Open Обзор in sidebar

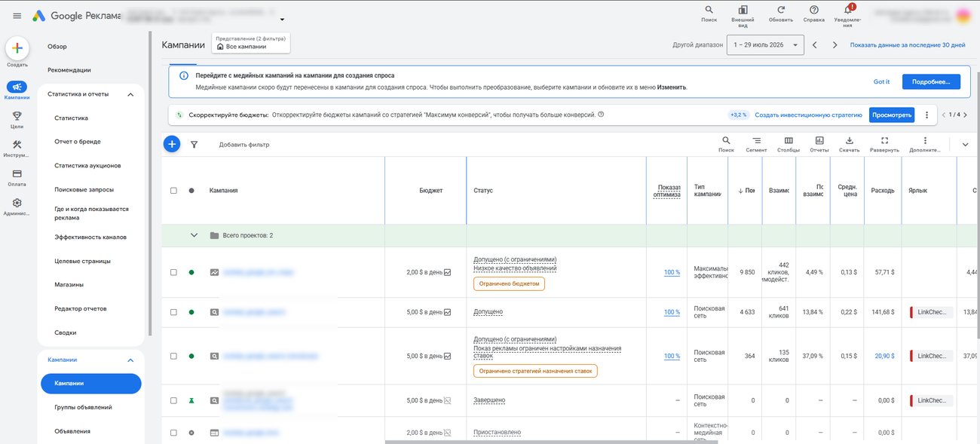[x=57, y=47]
